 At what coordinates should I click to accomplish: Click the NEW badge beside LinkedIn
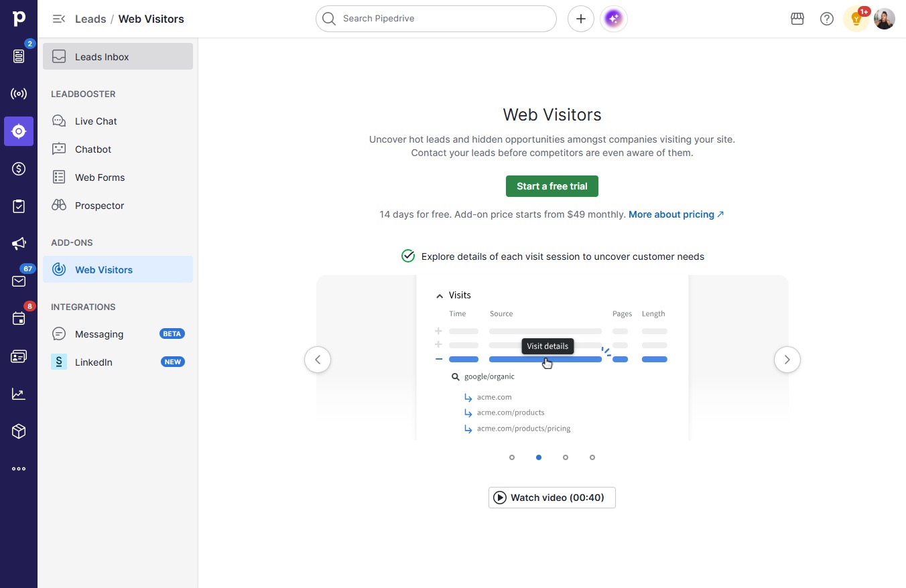point(172,362)
